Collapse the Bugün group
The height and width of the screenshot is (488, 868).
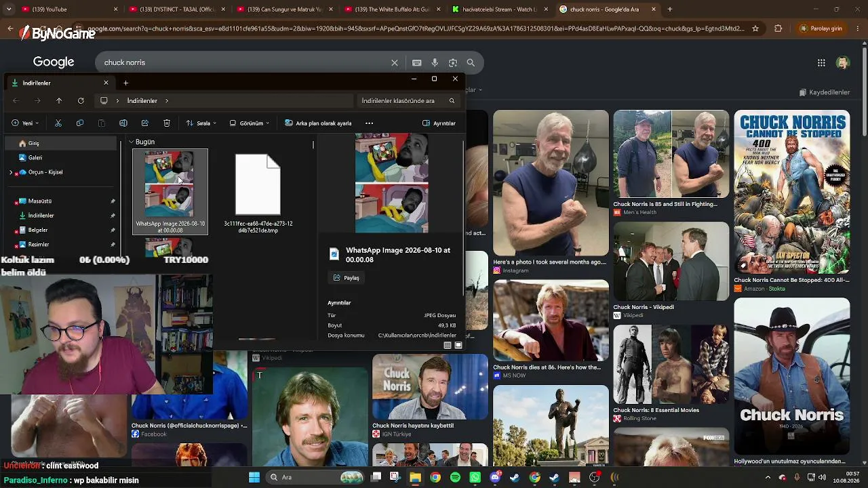tap(132, 142)
